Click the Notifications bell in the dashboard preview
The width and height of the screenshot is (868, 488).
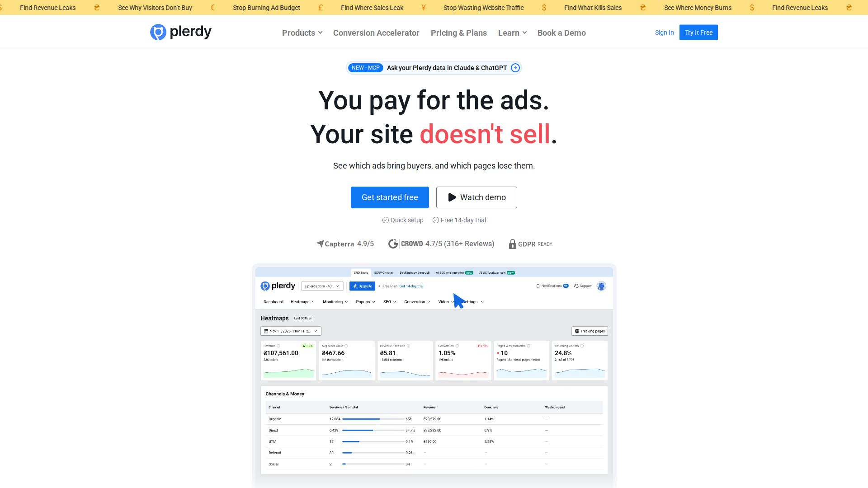click(x=538, y=286)
